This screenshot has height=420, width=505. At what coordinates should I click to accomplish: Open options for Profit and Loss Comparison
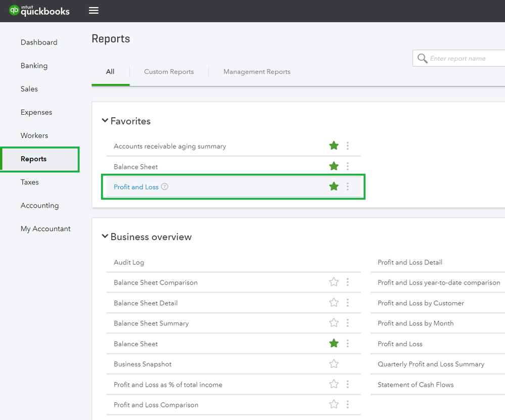pyautogui.click(x=348, y=404)
